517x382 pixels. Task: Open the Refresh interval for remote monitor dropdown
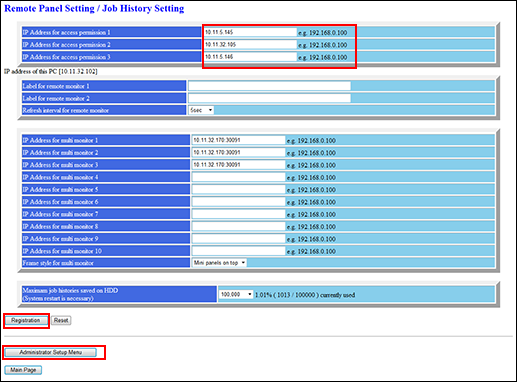(201, 110)
